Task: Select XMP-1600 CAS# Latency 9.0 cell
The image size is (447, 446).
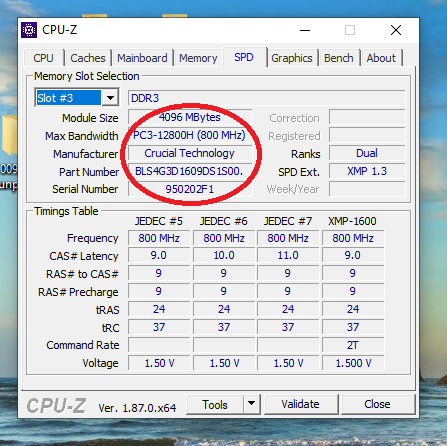Action: 353,256
